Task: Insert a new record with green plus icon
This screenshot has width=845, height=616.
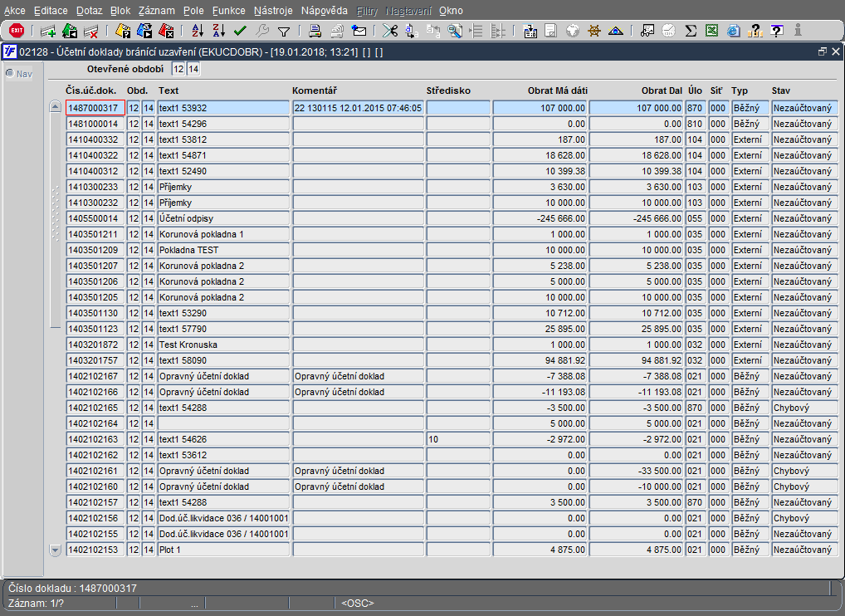Action: 48,32
